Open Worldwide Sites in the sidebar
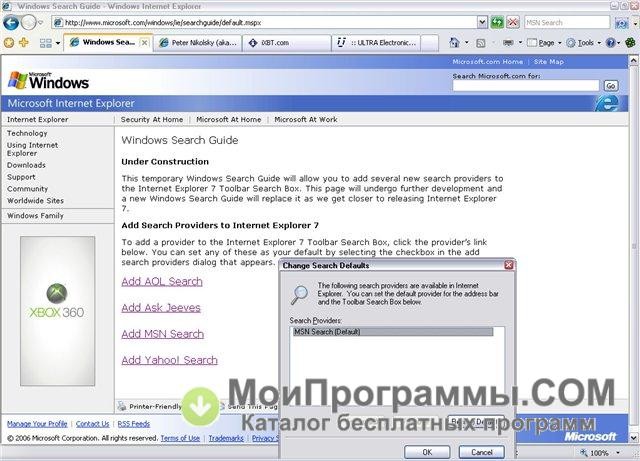The width and height of the screenshot is (640, 461). (x=35, y=200)
